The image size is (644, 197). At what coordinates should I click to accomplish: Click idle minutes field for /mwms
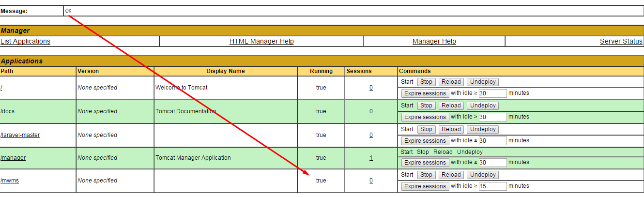coord(492,186)
